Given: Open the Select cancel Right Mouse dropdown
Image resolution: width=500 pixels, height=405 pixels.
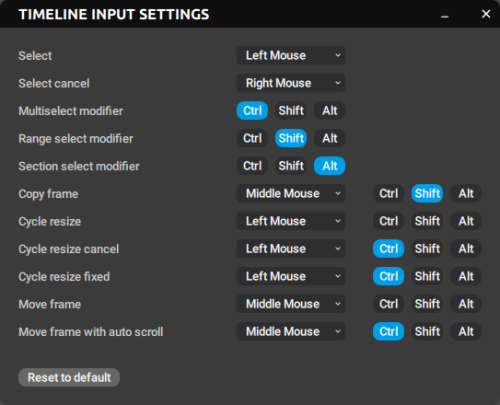Looking at the screenshot, I should tap(291, 83).
